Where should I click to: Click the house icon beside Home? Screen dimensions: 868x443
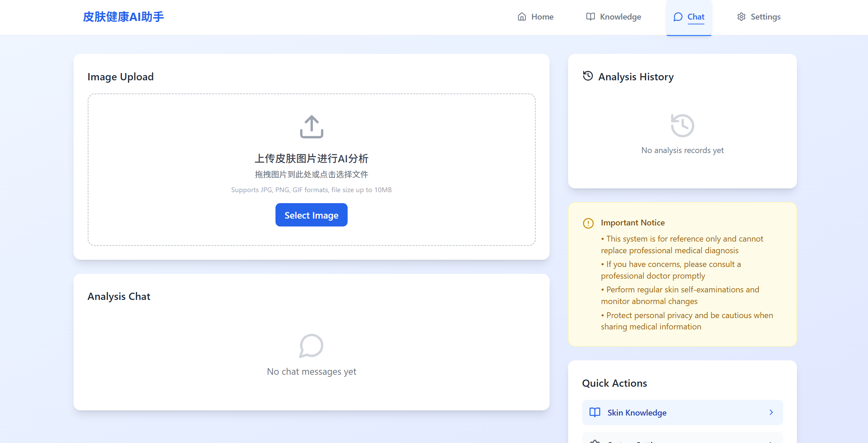pyautogui.click(x=522, y=17)
